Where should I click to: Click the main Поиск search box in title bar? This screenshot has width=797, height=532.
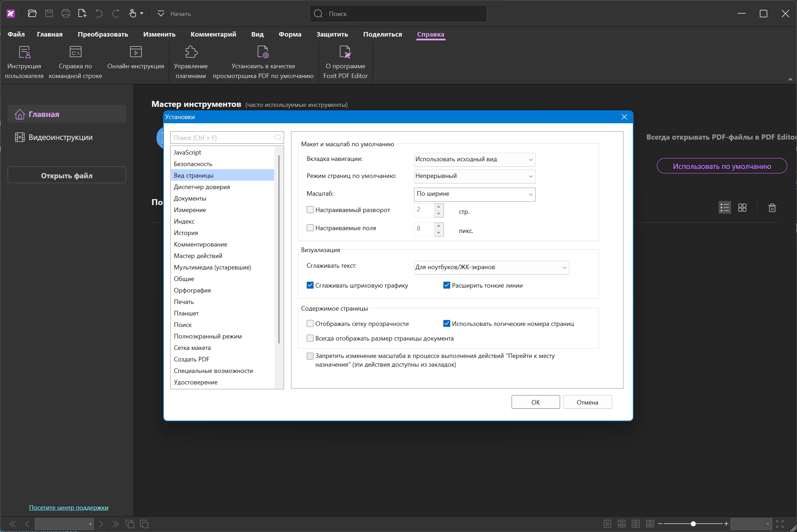pyautogui.click(x=398, y=14)
